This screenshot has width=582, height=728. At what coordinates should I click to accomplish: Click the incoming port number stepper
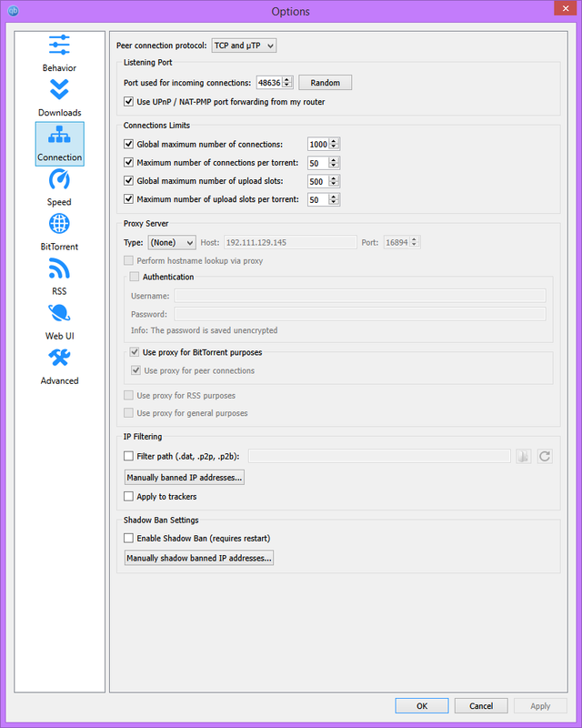287,83
